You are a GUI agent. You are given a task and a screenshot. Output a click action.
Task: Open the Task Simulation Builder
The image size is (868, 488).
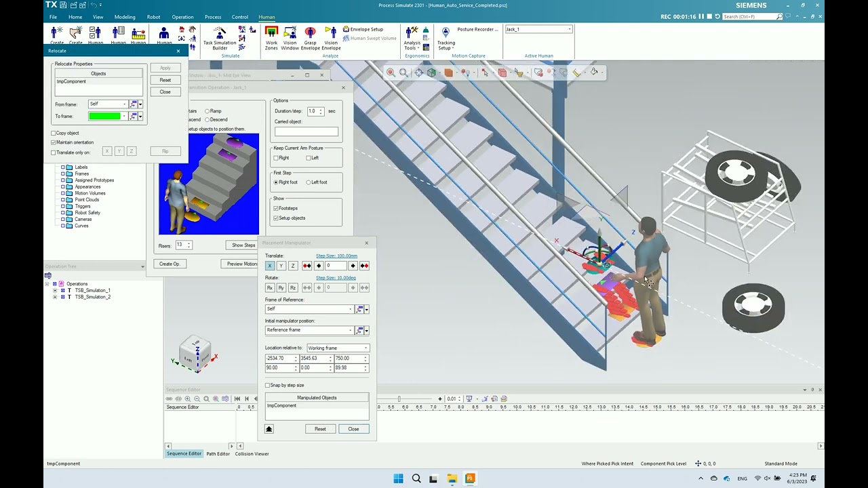point(220,38)
